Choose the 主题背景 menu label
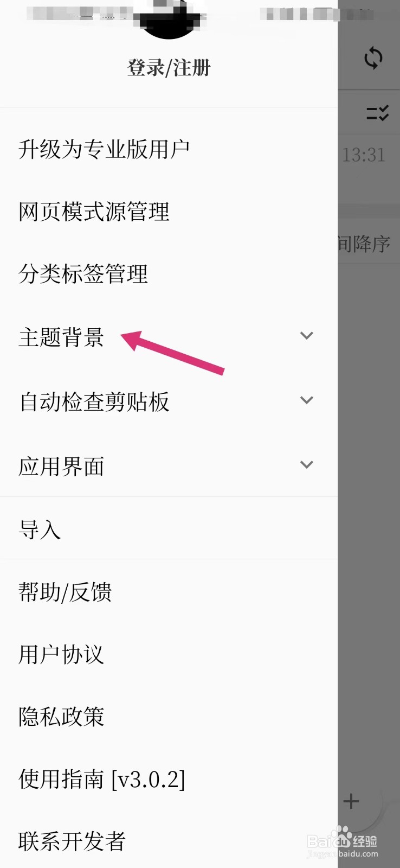Image resolution: width=400 pixels, height=868 pixels. (x=61, y=337)
